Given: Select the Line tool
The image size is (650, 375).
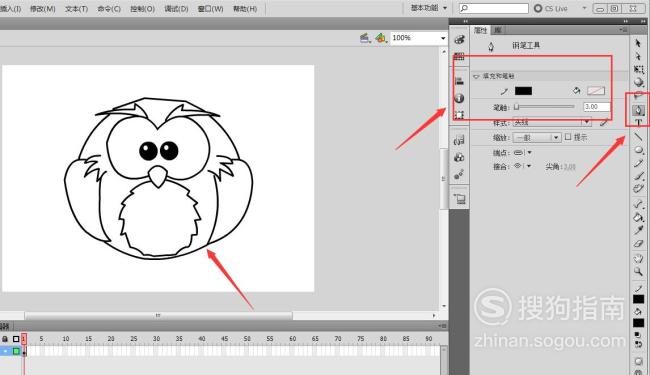Looking at the screenshot, I should click(x=638, y=136).
